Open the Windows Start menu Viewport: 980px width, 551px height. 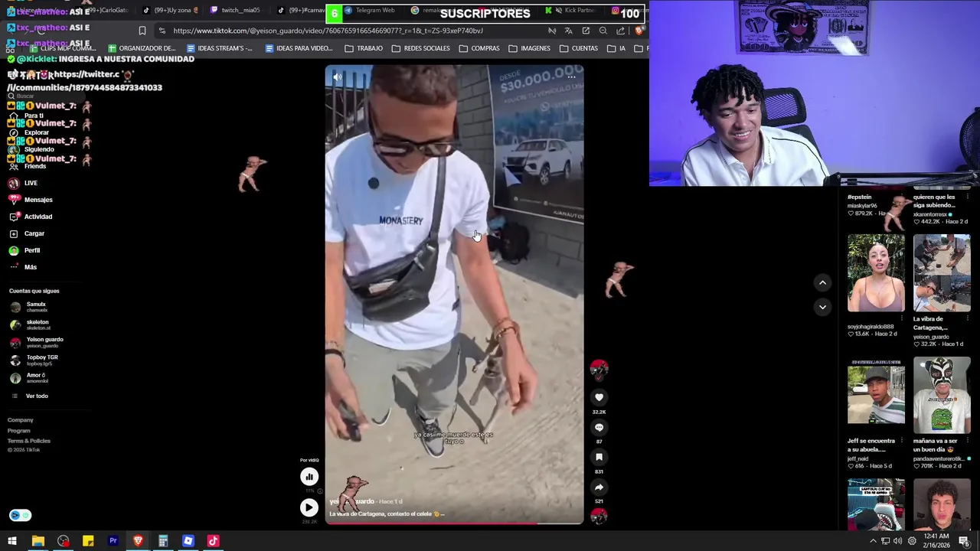tap(12, 541)
